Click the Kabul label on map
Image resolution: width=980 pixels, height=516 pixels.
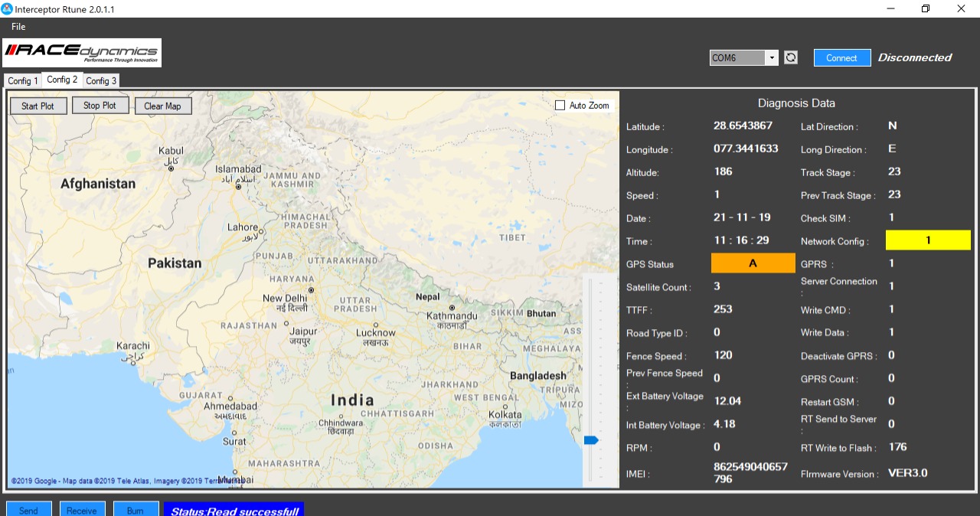tap(171, 151)
